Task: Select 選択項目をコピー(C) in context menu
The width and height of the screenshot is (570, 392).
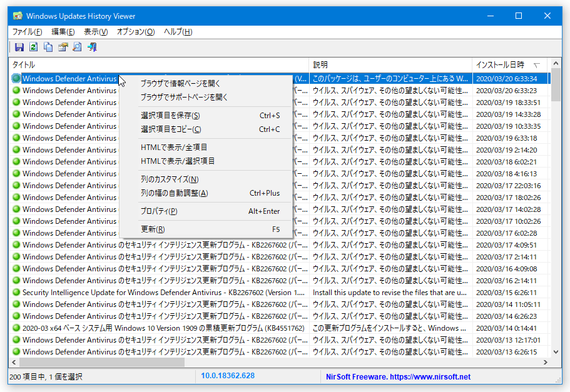Action: tap(206, 129)
